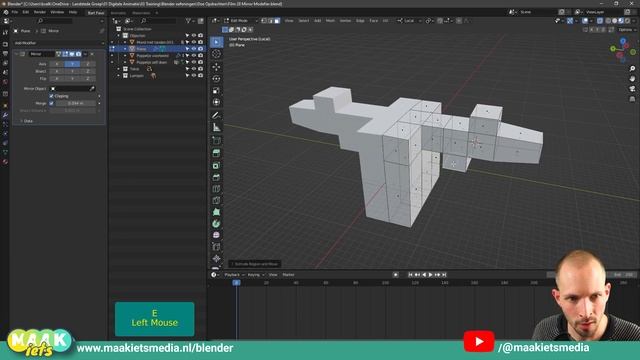The image size is (640, 360).
Task: Toggle mirror Axis Z button
Action: click(88, 64)
